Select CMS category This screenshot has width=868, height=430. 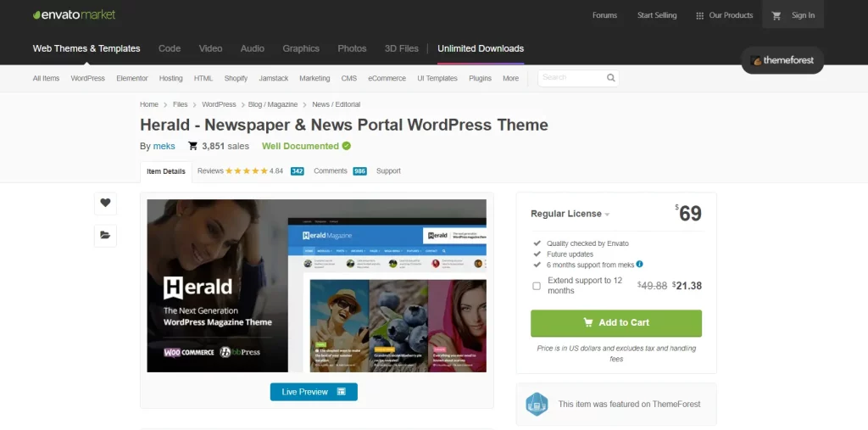(348, 79)
